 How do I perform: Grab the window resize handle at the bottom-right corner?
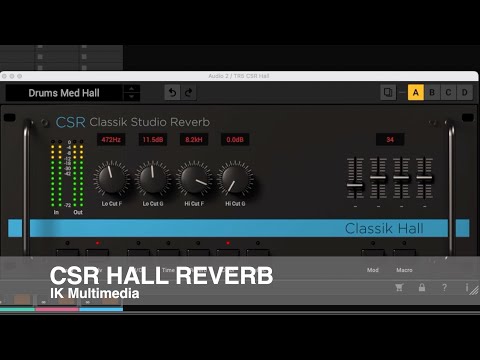(x=474, y=291)
